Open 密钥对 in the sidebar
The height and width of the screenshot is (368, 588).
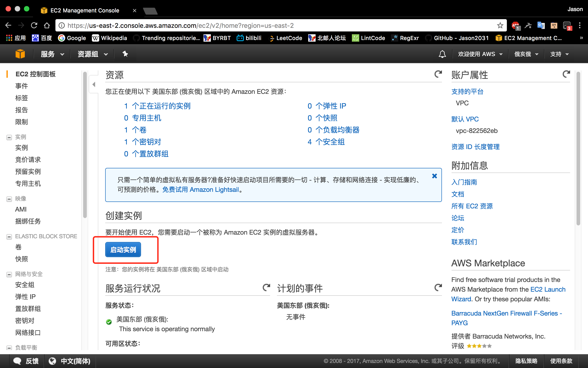(25, 321)
